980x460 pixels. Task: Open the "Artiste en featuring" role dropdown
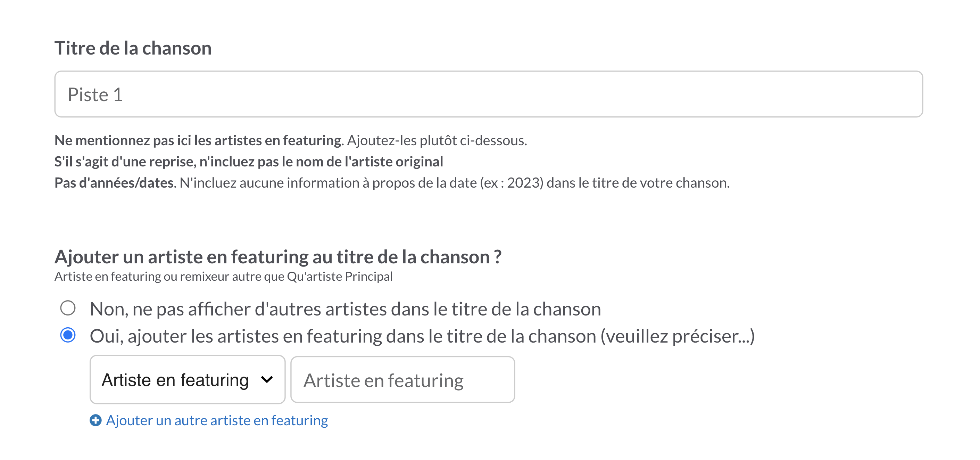pos(188,379)
